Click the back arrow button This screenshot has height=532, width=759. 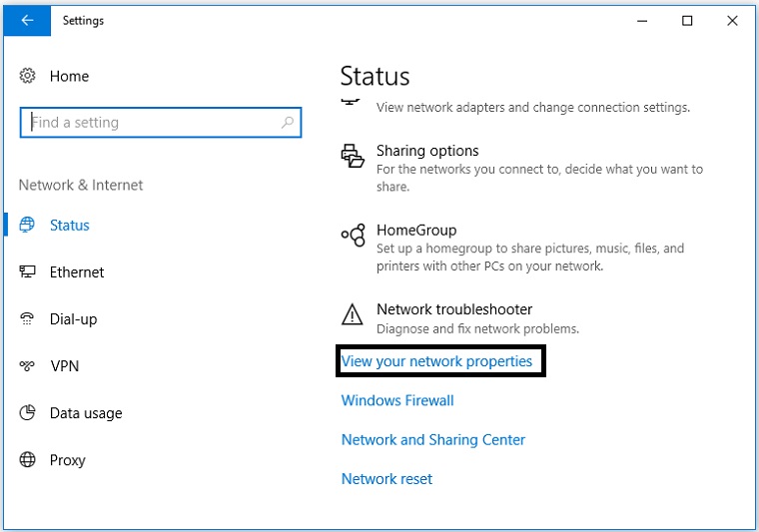(27, 20)
